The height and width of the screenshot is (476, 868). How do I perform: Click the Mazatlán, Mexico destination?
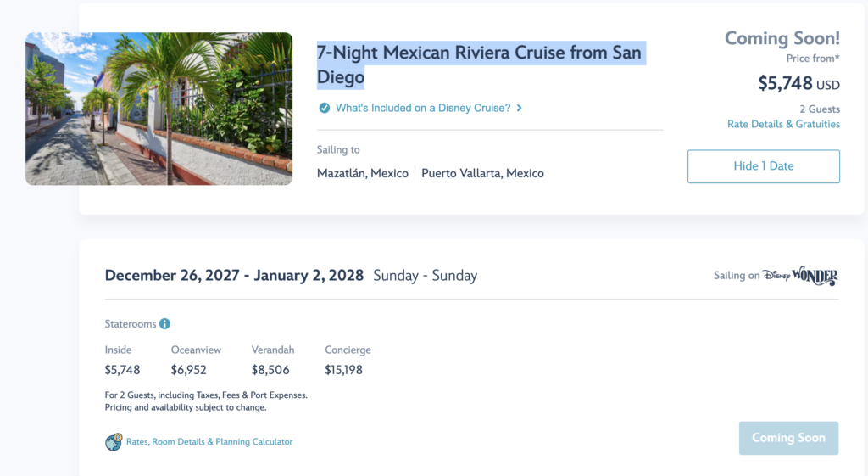pos(363,173)
